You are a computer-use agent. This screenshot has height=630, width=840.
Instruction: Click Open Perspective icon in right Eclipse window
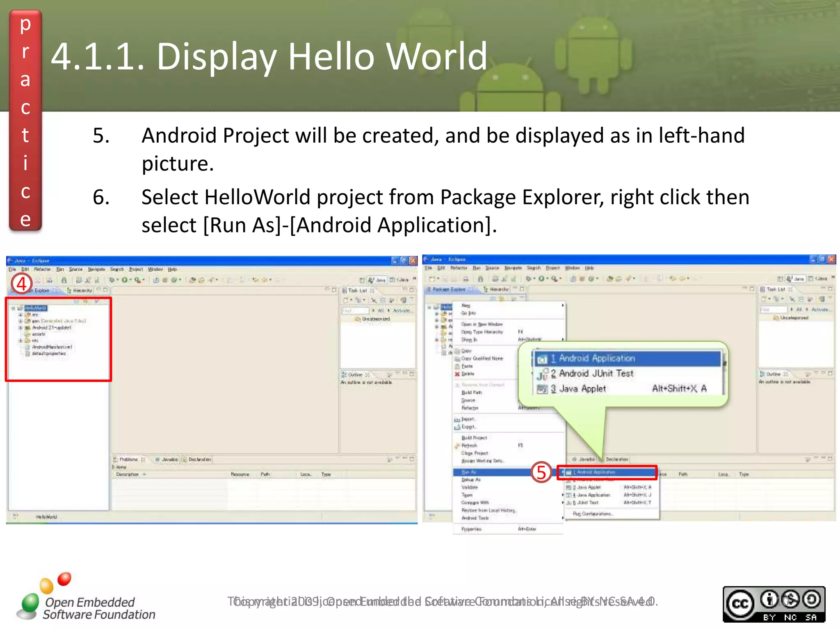(780, 279)
